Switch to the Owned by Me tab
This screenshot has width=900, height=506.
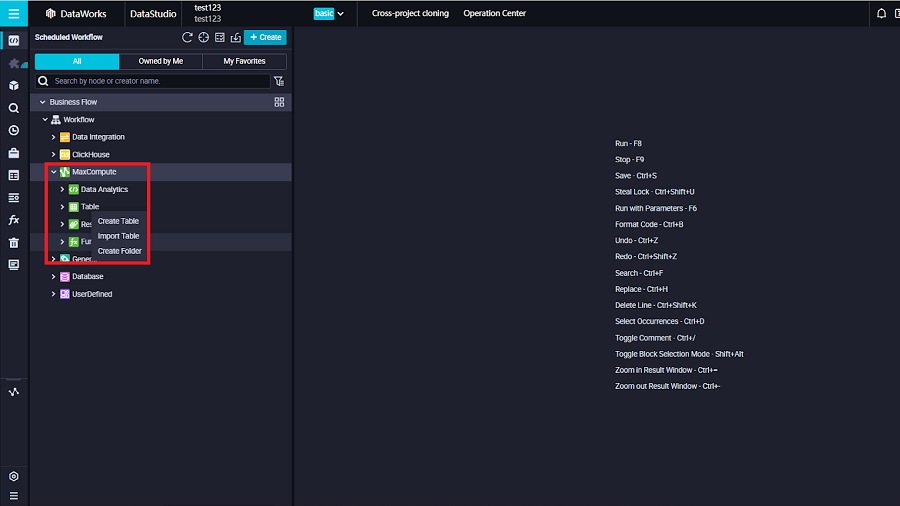click(160, 61)
